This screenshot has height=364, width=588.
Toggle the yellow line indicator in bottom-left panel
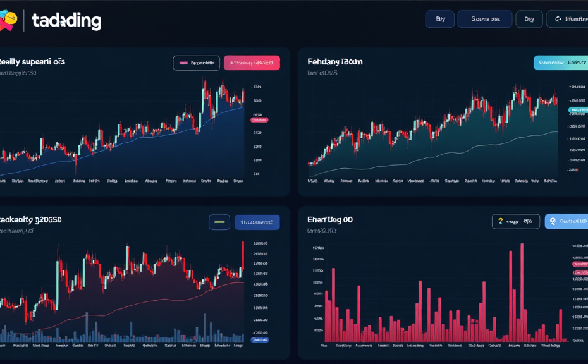point(219,222)
